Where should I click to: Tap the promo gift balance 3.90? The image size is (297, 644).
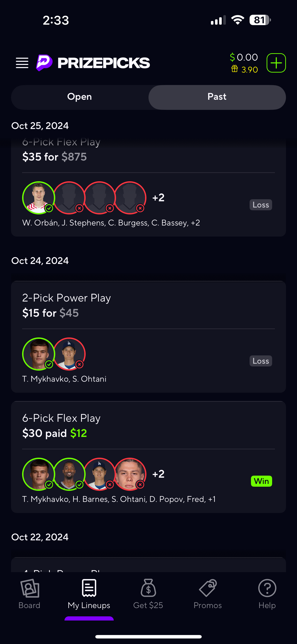[245, 70]
